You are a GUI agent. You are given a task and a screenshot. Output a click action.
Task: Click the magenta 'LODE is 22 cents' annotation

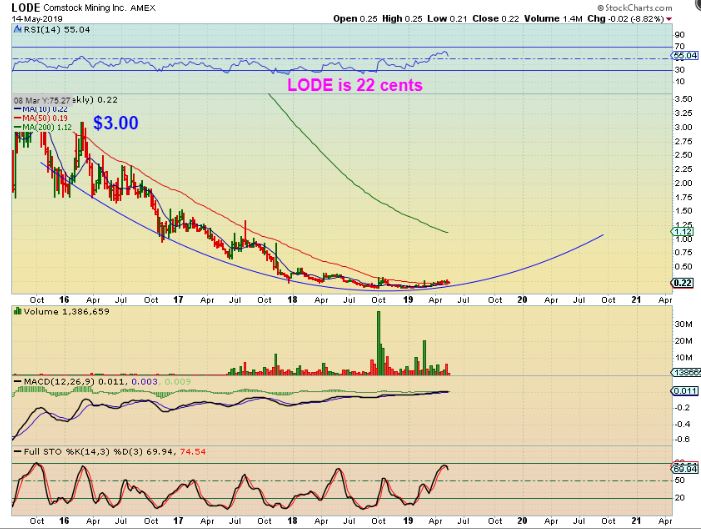coord(355,85)
